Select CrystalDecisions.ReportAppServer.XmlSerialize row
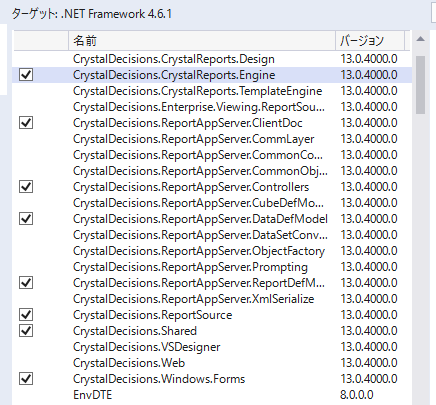Image resolution: width=436 pixels, height=405 pixels. pos(212,299)
